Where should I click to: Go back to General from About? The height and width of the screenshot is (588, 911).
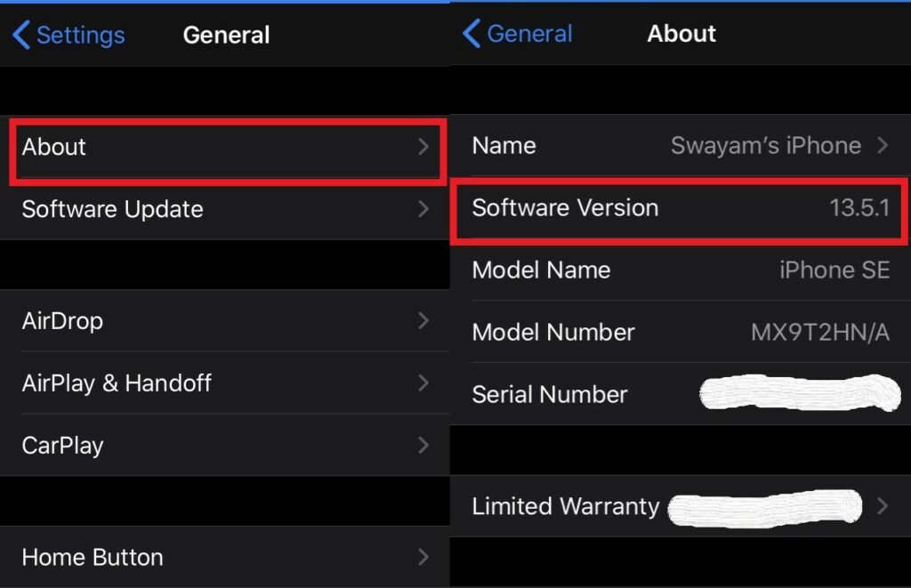coord(518,34)
